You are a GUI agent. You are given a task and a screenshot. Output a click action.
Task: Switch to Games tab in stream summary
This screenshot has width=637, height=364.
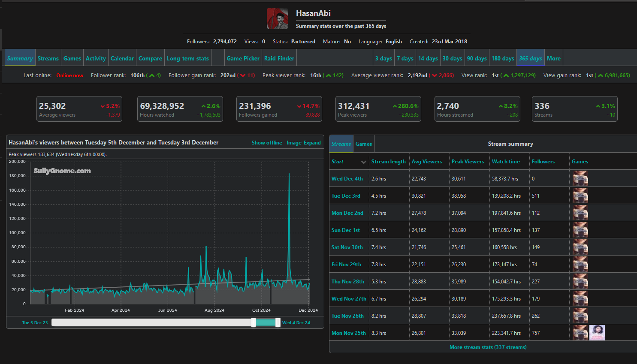pos(364,144)
